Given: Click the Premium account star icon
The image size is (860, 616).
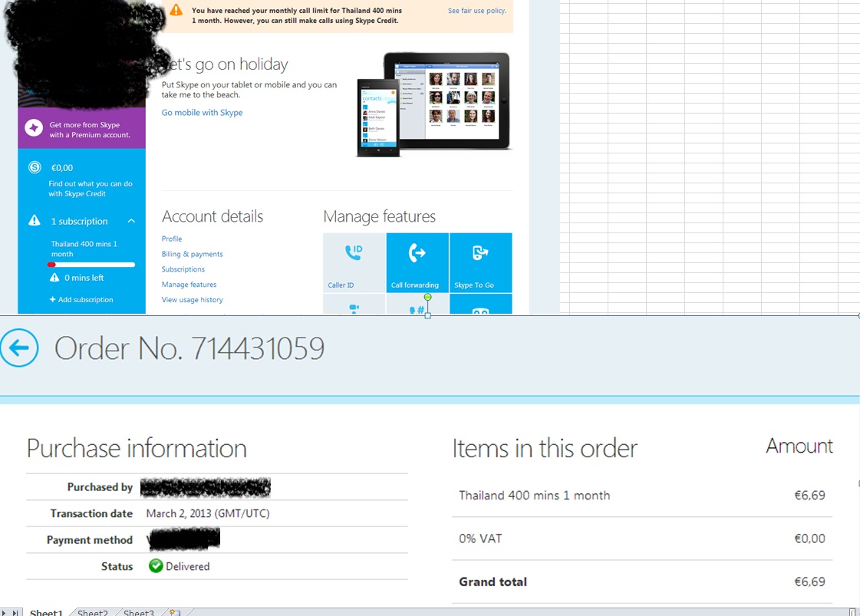Looking at the screenshot, I should click(x=34, y=128).
